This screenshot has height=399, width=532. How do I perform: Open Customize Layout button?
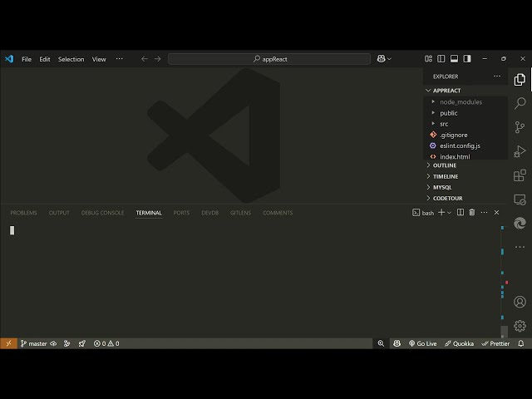[x=429, y=59]
